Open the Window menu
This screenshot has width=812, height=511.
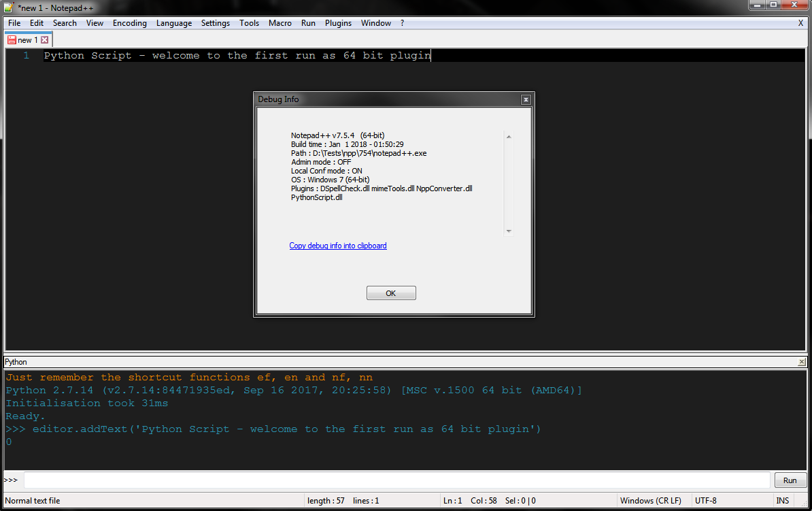click(376, 23)
